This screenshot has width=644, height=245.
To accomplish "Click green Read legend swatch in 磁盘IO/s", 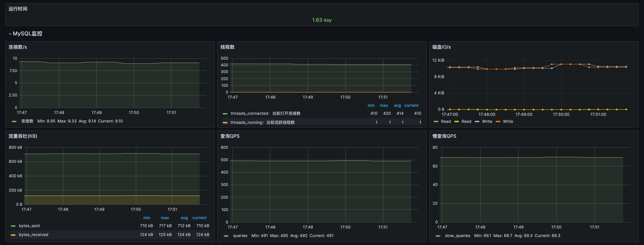I will [x=436, y=122].
